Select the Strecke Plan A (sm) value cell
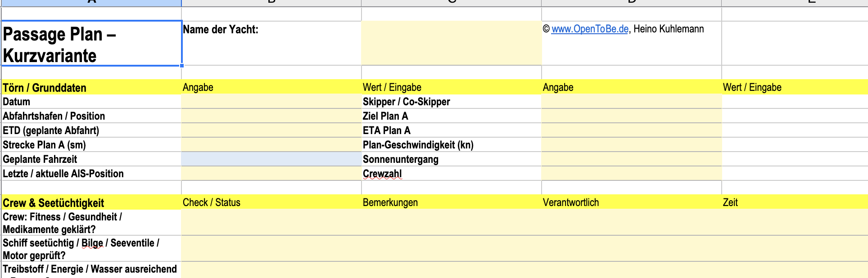Image resolution: width=868 pixels, height=278 pixels. pos(271,145)
